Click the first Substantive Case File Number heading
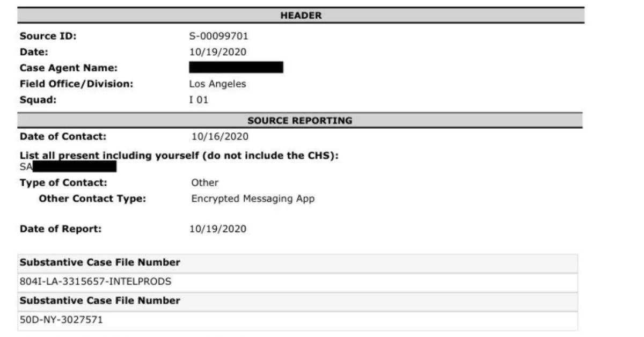The height and width of the screenshot is (337, 644). tap(100, 262)
